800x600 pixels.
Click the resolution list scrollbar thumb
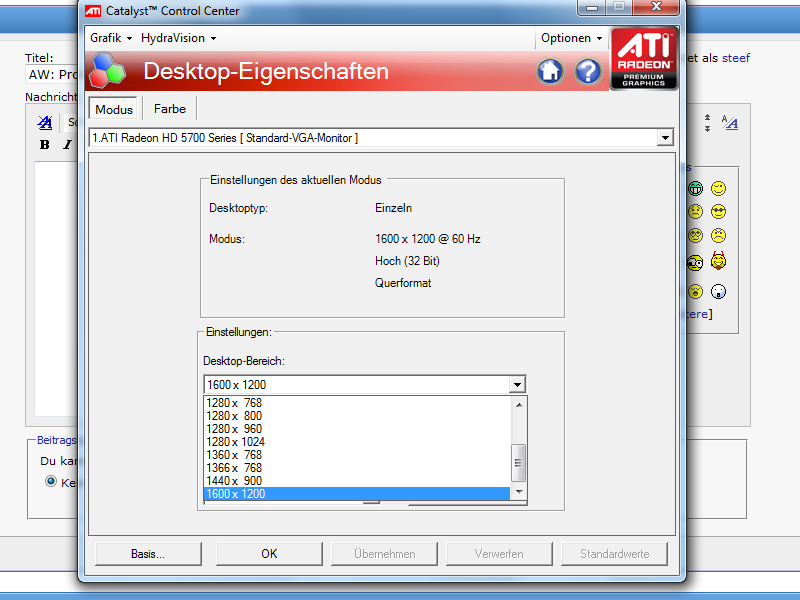point(519,463)
